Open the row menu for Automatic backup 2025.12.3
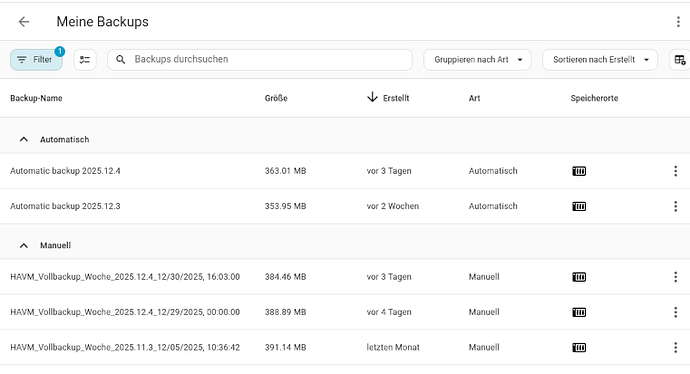This screenshot has width=690, height=374. pos(675,206)
